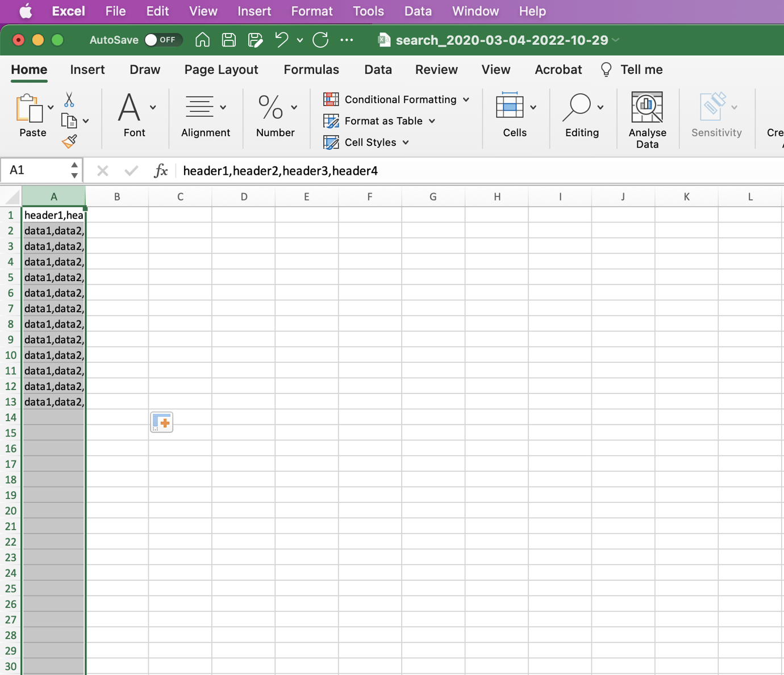Click the Paste Options floating icon
Image resolution: width=784 pixels, height=675 pixels.
[x=162, y=422]
